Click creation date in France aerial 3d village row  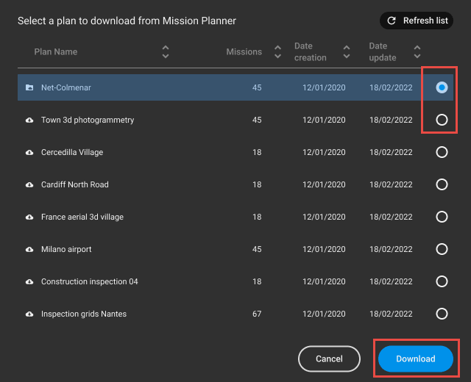pos(324,217)
